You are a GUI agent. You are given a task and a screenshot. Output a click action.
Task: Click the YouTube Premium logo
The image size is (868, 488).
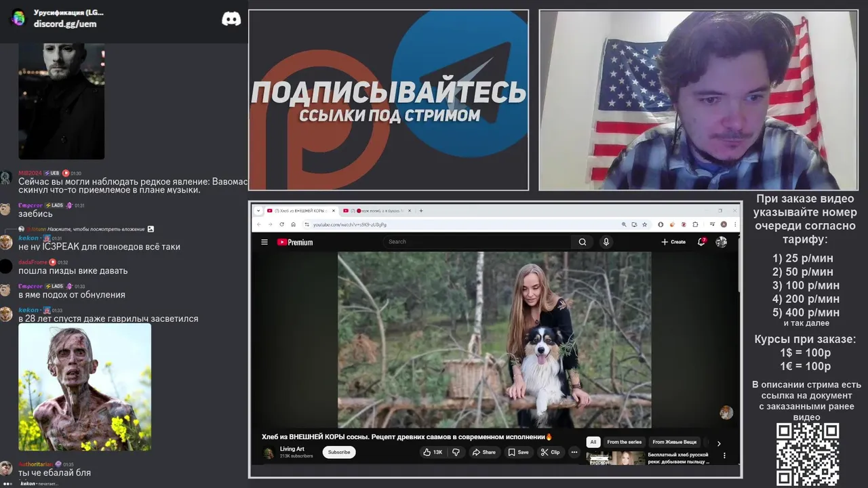295,242
